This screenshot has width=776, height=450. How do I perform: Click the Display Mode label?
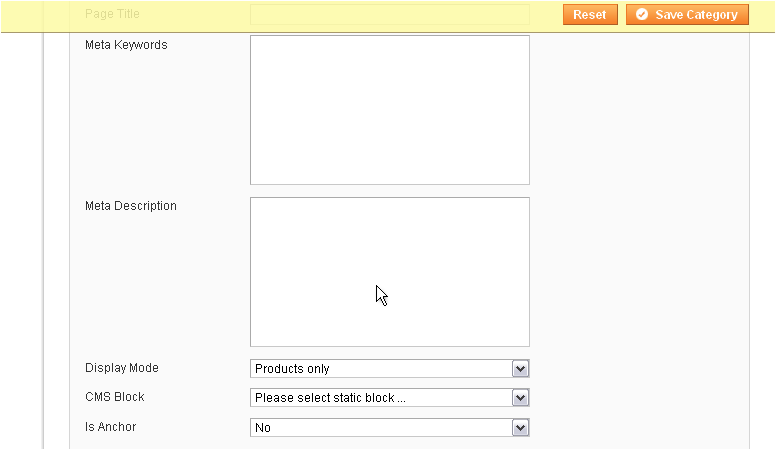(122, 368)
